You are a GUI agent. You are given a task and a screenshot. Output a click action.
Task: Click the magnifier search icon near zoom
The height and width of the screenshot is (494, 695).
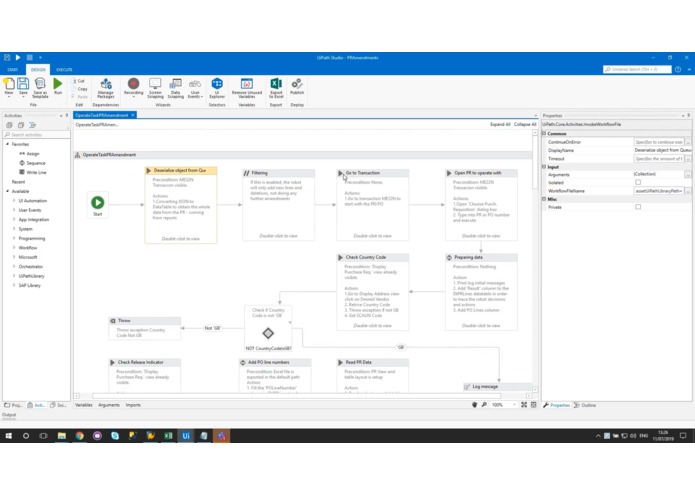coord(484,405)
